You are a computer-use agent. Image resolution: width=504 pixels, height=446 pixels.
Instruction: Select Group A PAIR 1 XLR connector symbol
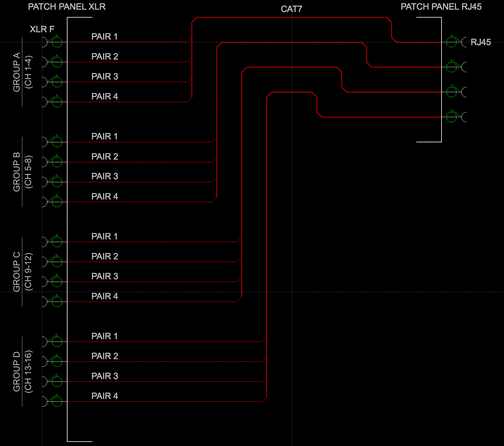point(52,41)
